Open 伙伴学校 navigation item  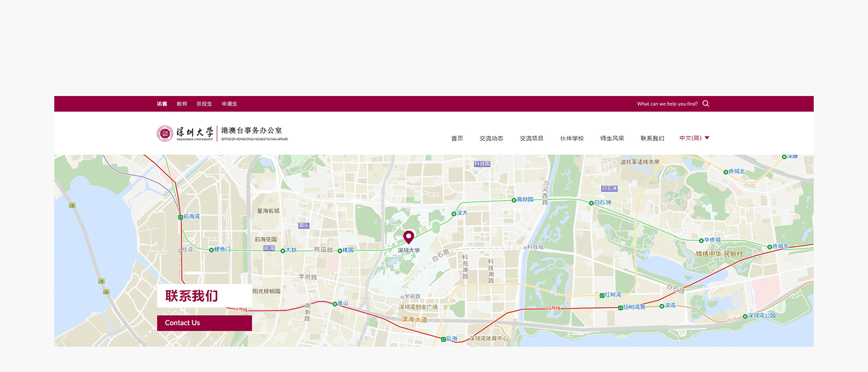point(572,138)
